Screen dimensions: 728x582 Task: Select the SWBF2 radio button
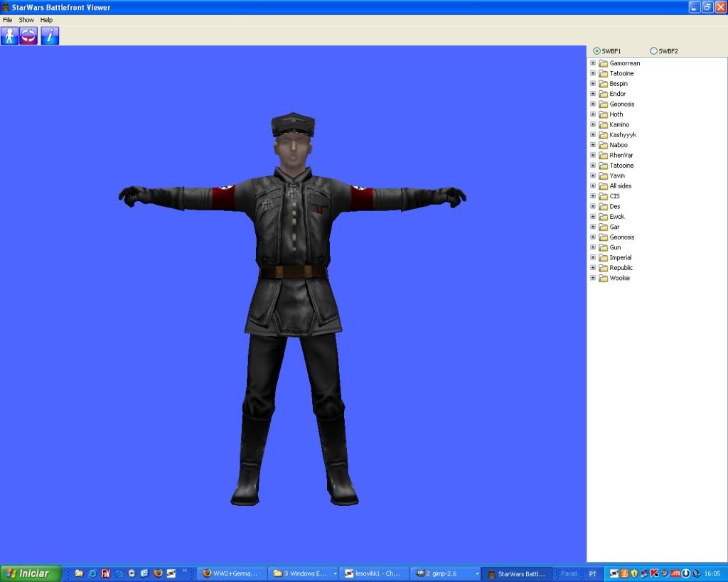coord(654,51)
